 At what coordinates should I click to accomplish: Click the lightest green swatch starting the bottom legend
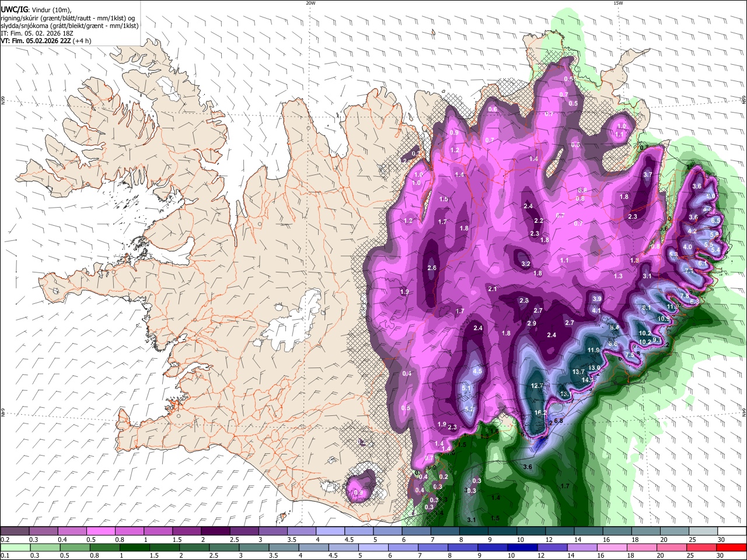click(15, 548)
